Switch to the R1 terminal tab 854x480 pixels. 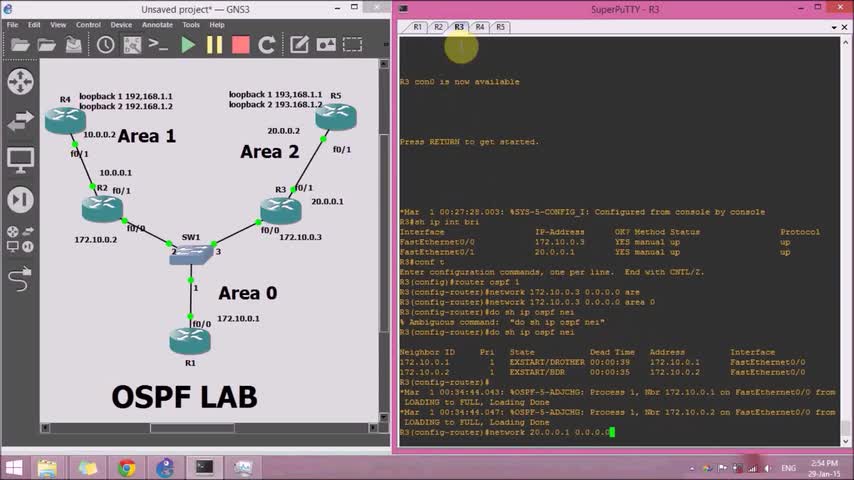coord(417,27)
